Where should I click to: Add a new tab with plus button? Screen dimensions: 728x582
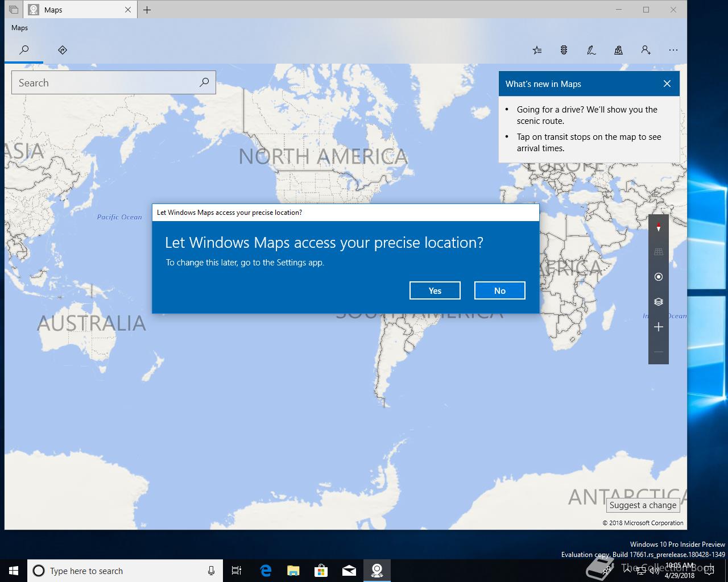pos(147,10)
